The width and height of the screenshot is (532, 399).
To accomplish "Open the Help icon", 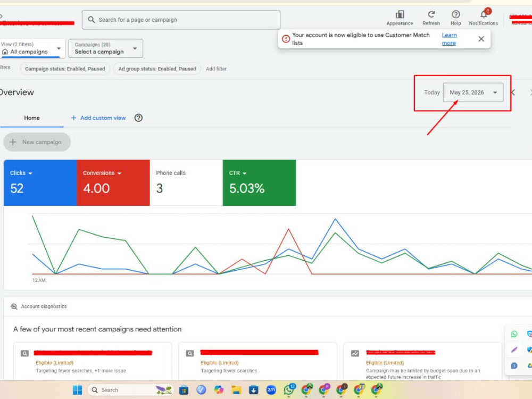I will click(x=456, y=14).
